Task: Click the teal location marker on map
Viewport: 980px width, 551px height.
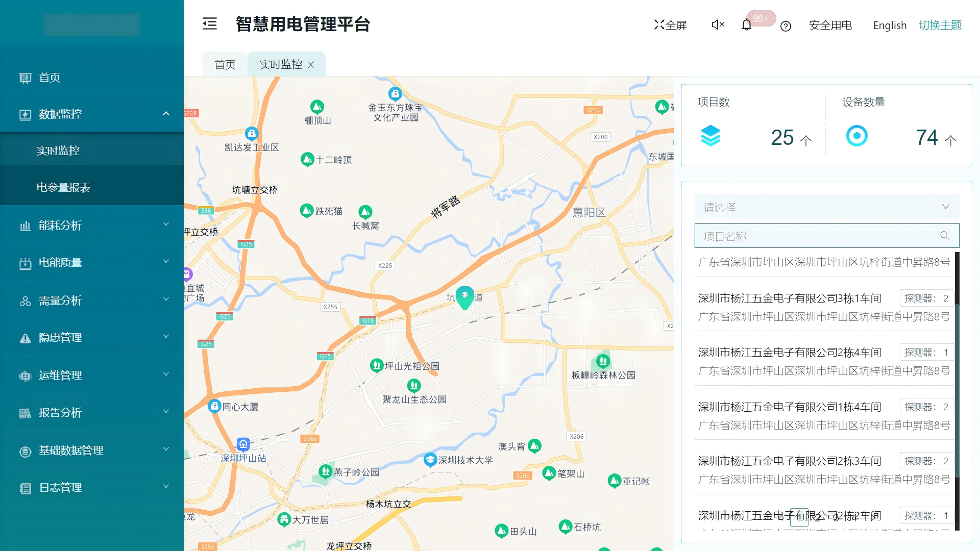Action: click(x=464, y=297)
